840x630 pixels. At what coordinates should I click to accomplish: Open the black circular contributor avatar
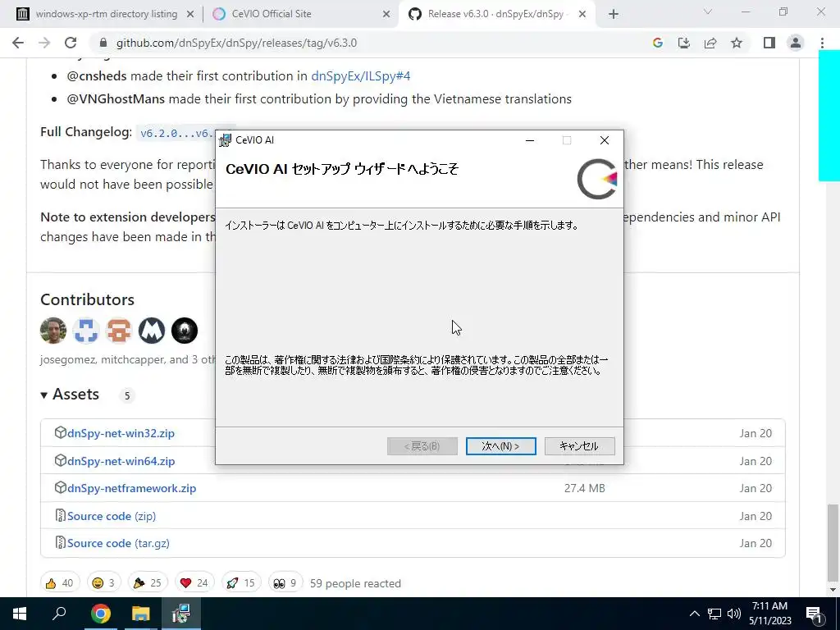pos(185,331)
